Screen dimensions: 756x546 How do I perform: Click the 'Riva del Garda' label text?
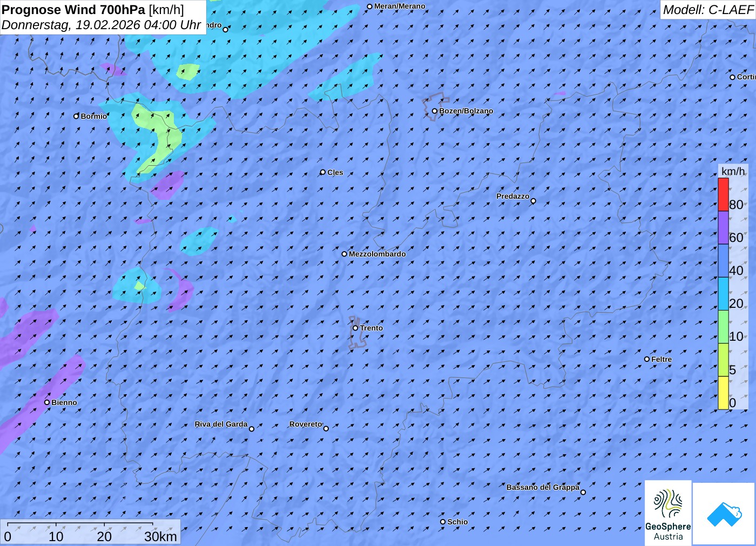pos(221,424)
